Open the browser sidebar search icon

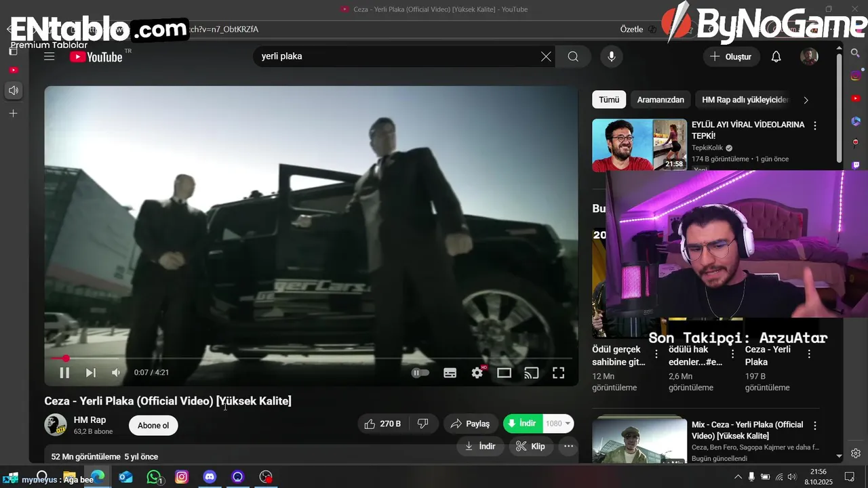(x=856, y=54)
